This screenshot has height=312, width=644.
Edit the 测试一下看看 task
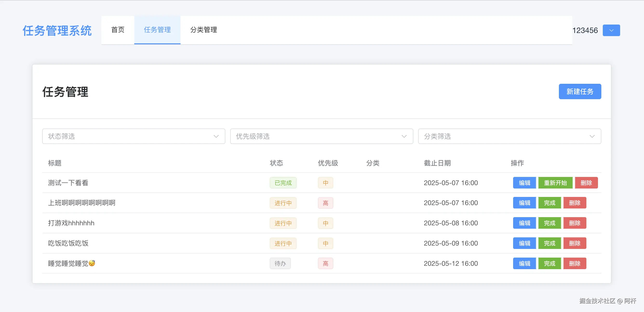pos(524,183)
